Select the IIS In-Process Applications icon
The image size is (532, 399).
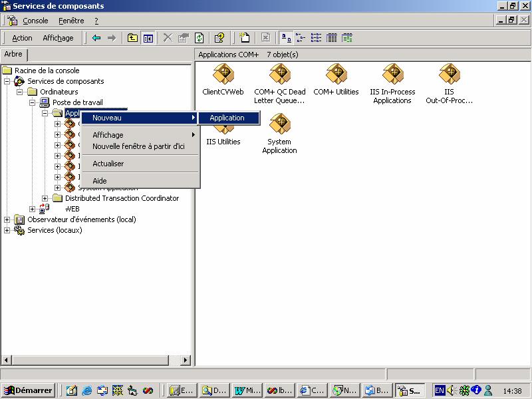(x=392, y=74)
